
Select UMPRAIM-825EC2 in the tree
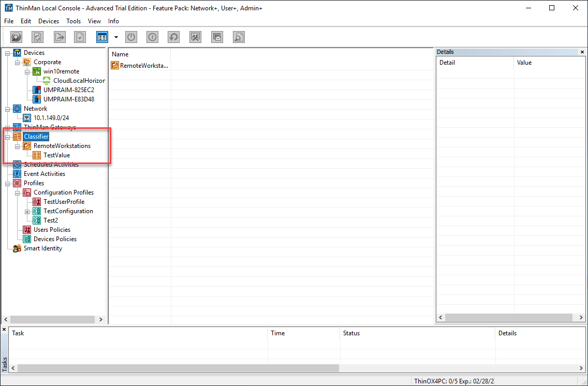[69, 90]
